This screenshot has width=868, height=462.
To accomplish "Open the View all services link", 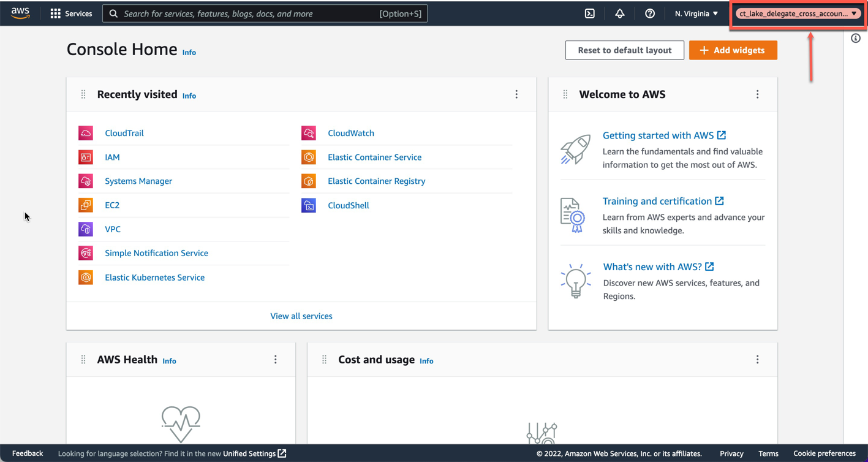I will [x=301, y=316].
